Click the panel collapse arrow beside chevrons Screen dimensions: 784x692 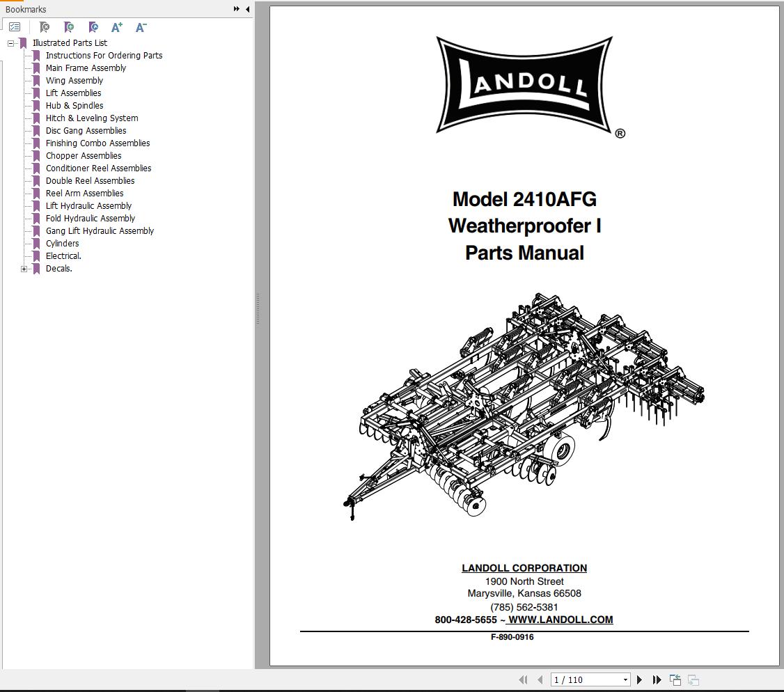[247, 9]
